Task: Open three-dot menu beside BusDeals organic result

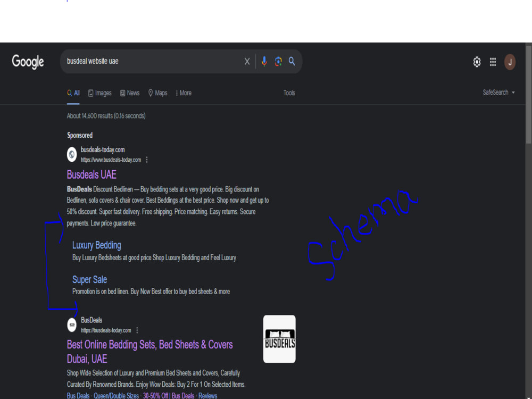Action: tap(137, 330)
